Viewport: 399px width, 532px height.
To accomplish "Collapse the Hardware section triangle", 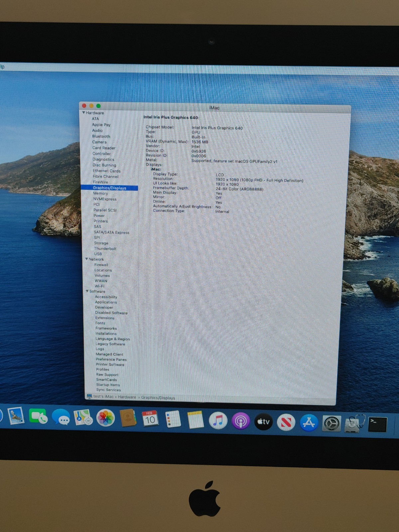I will pos(83,113).
